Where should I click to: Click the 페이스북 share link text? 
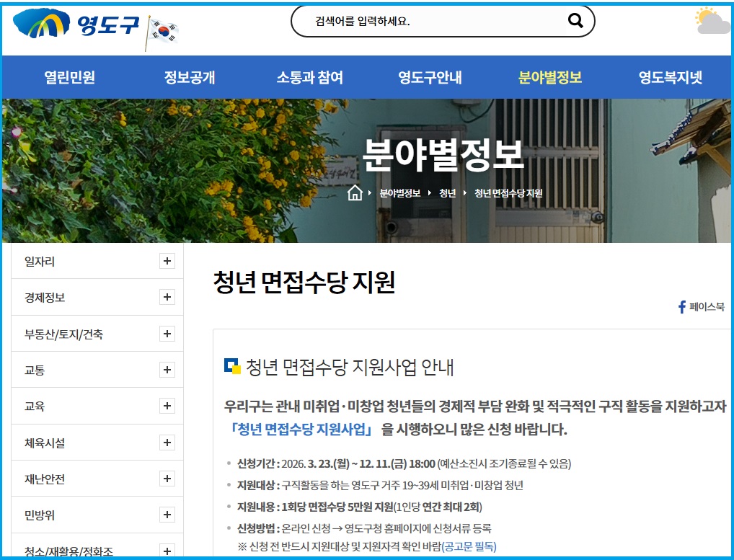[707, 307]
